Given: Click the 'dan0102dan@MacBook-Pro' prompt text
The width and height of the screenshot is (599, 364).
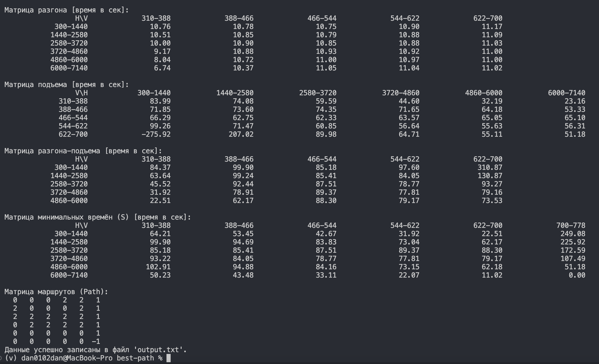Looking at the screenshot, I should coord(67,358).
